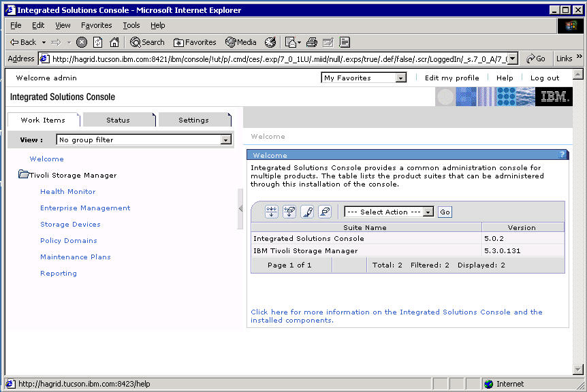Open the Enterprise Management link
587x392 pixels.
[x=85, y=208]
